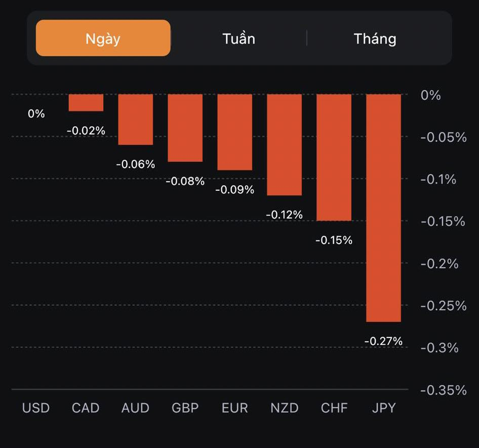Select the Ngày tab
The width and height of the screenshot is (479, 448).
click(103, 38)
